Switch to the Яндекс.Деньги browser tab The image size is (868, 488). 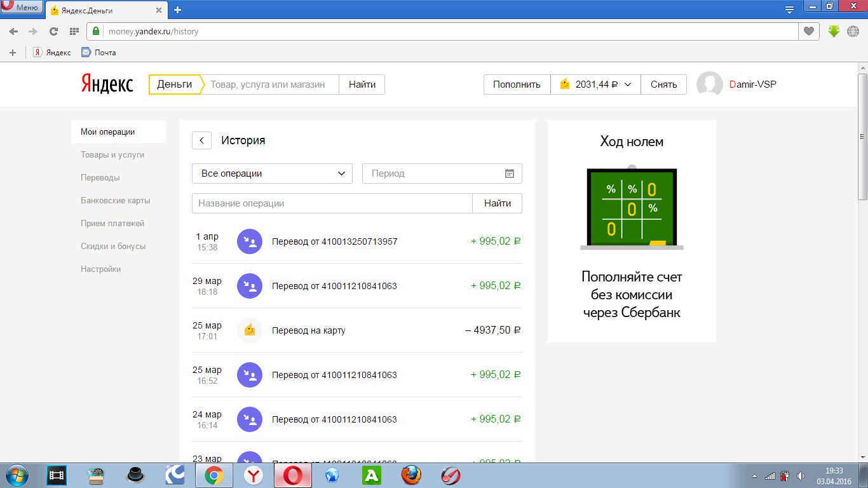[106, 10]
